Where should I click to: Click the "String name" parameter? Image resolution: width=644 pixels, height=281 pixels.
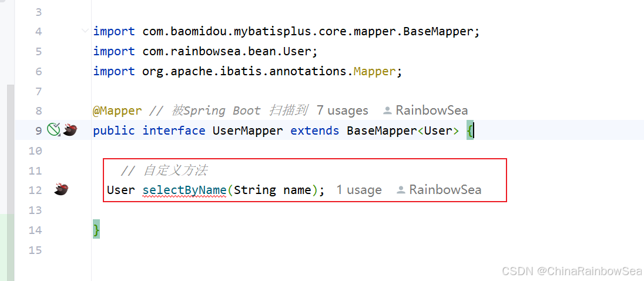pos(272,190)
